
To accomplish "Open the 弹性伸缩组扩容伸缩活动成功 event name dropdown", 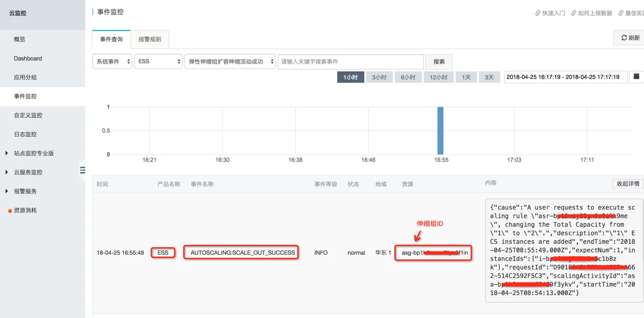I will pyautogui.click(x=230, y=61).
